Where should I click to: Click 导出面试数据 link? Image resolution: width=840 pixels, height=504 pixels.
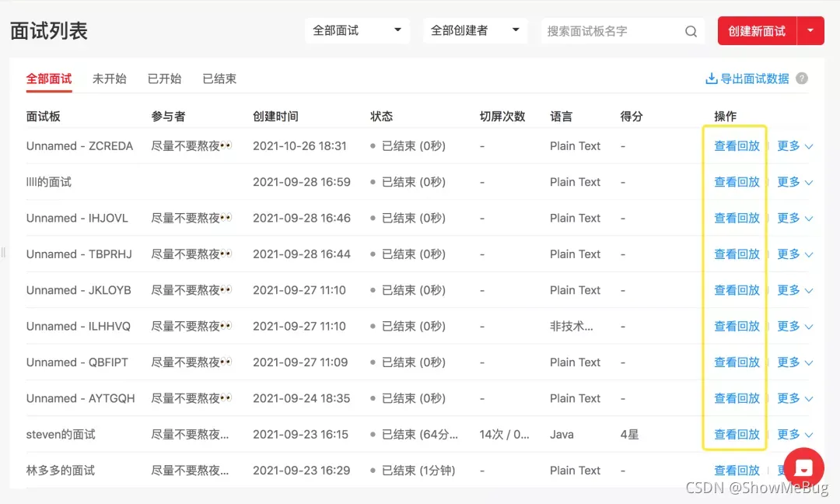[x=754, y=79]
